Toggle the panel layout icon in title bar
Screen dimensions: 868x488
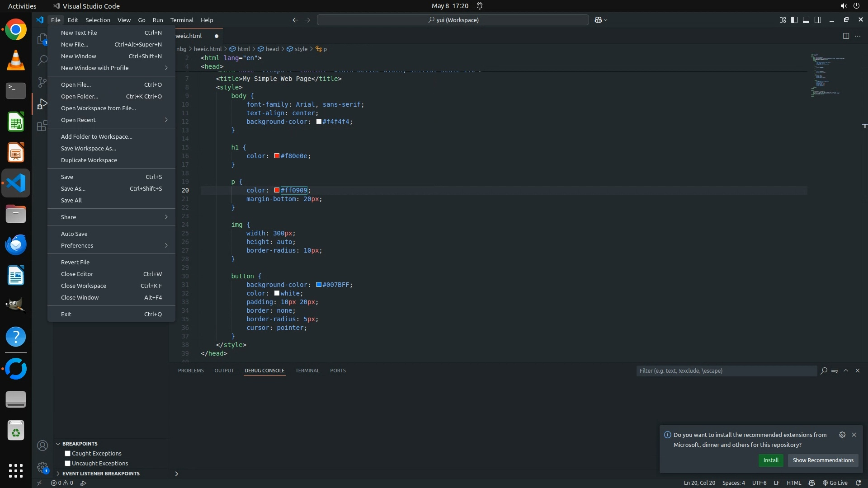pyautogui.click(x=806, y=20)
